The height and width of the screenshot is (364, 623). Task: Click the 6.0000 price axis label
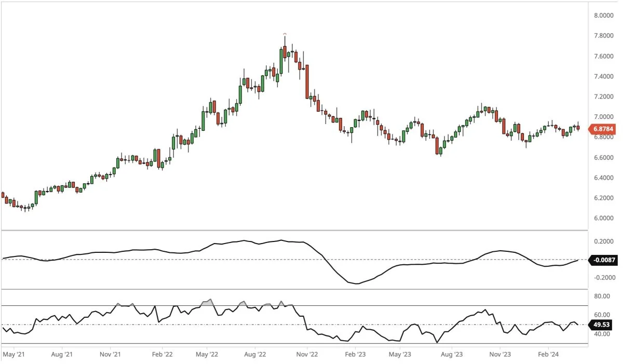(605, 218)
